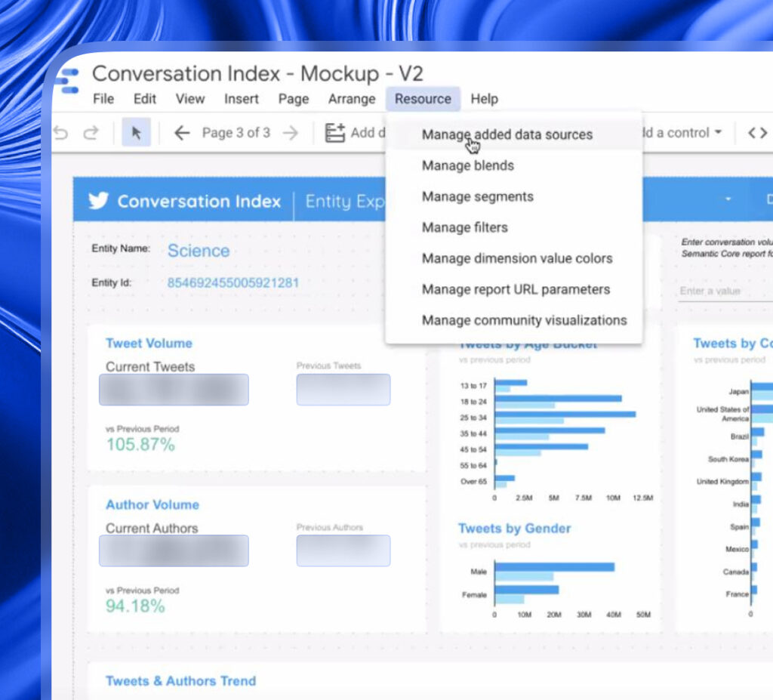The width and height of the screenshot is (773, 700).
Task: Open the URL embed code icon
Action: 757,133
